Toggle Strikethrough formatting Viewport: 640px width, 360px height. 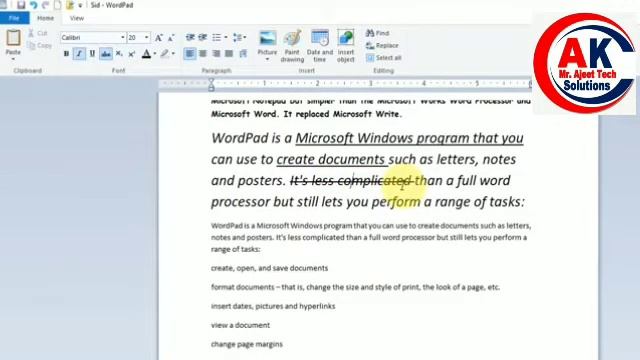point(106,53)
